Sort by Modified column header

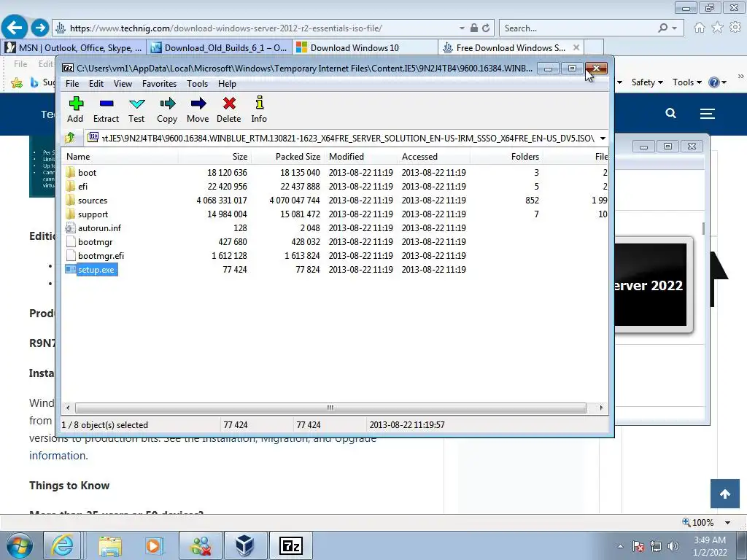(x=360, y=157)
